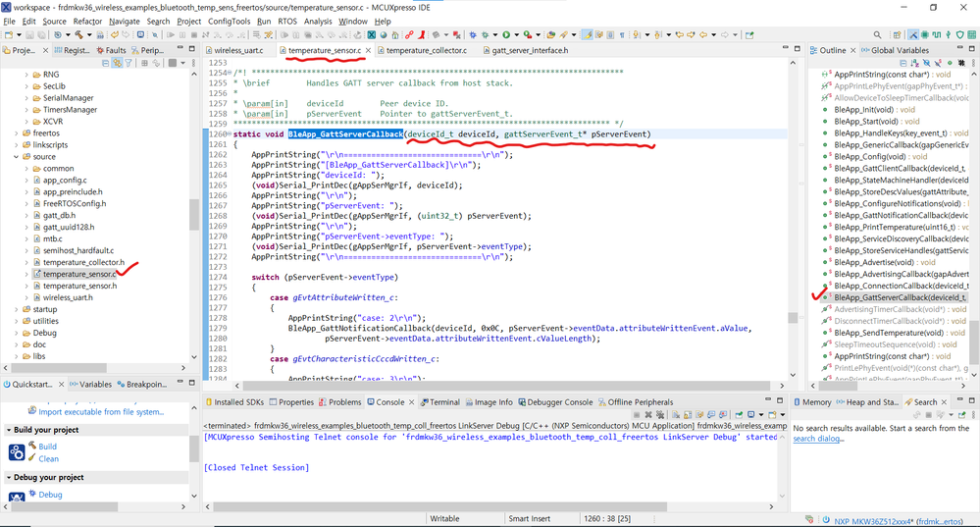Viewport: 980px width, 527px height.
Task: Click NXP chip status bar icon
Action: [826, 519]
